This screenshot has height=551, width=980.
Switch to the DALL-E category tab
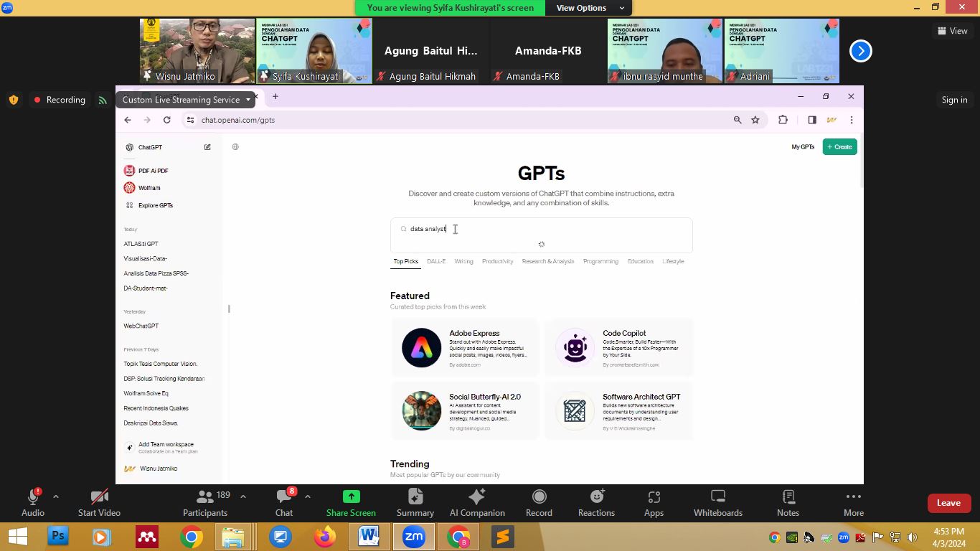click(436, 261)
